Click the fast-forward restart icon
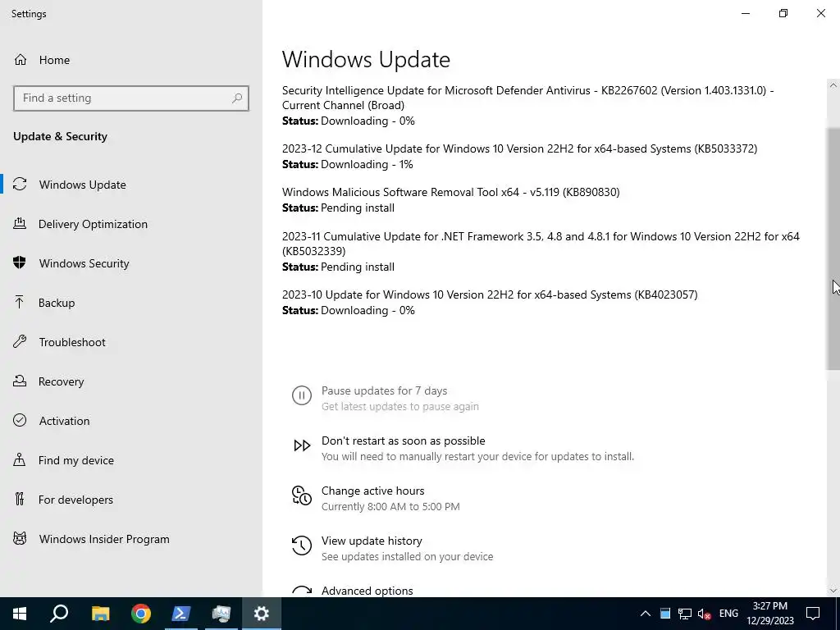The height and width of the screenshot is (630, 840). click(302, 445)
